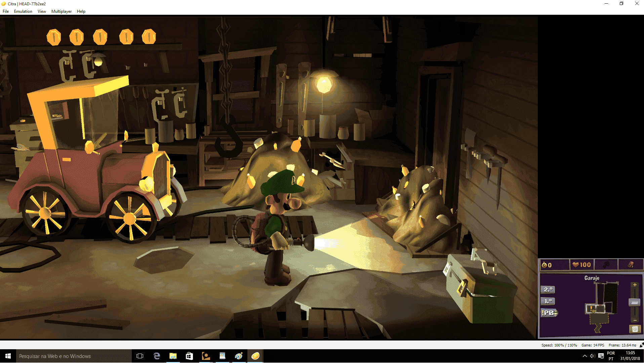The height and width of the screenshot is (364, 644).
Task: Click the Speed 100% / 110% status
Action: (x=559, y=345)
